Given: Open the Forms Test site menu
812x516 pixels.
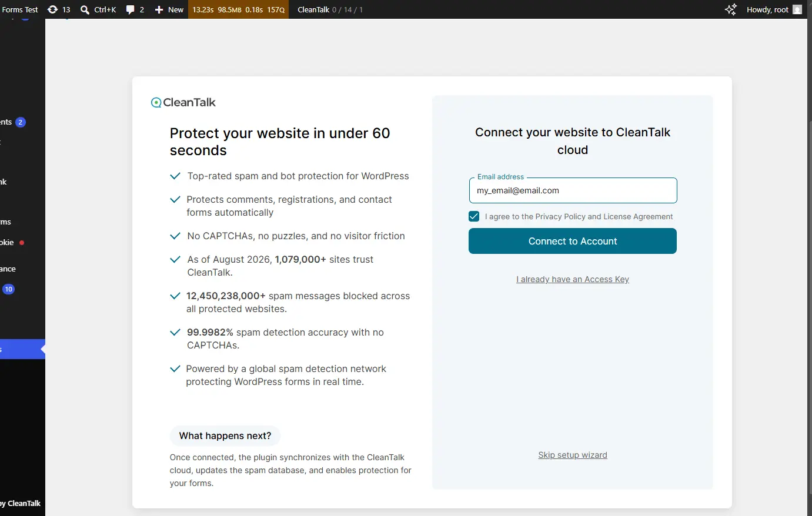Looking at the screenshot, I should tap(20, 9).
